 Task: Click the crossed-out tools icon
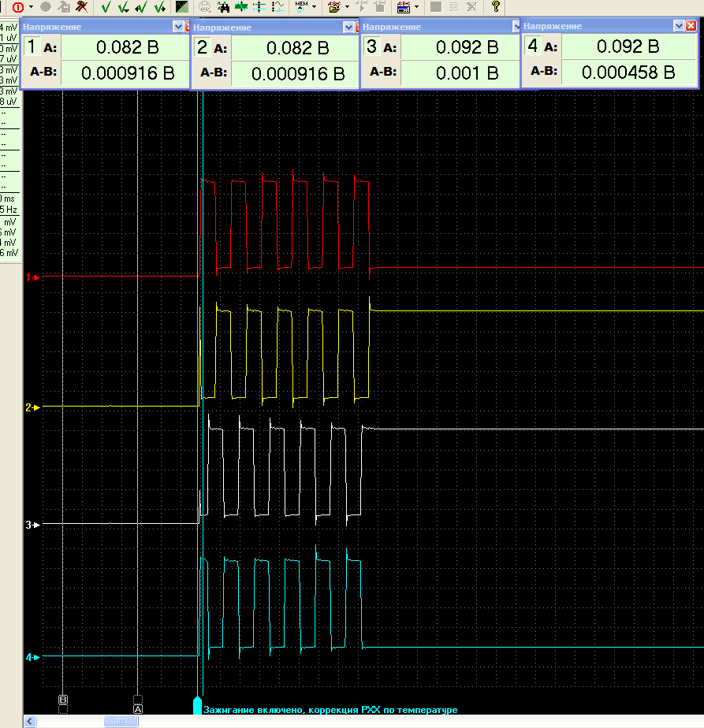click(82, 7)
